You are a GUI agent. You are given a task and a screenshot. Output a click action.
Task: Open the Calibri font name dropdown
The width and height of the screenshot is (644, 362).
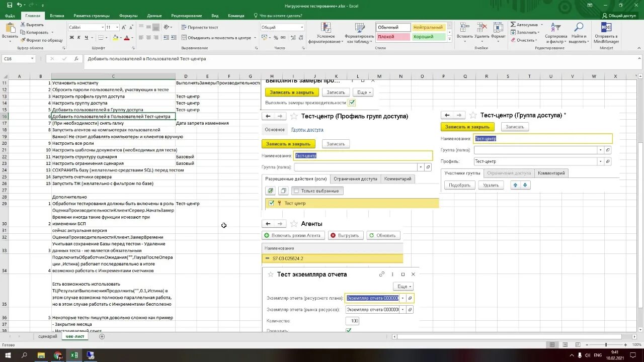(x=102, y=27)
